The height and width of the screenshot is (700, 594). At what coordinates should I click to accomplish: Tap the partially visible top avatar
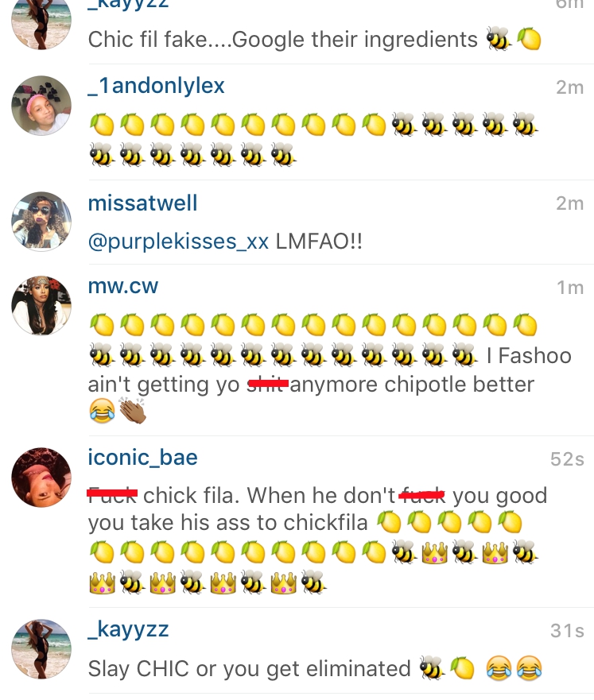(41, 25)
